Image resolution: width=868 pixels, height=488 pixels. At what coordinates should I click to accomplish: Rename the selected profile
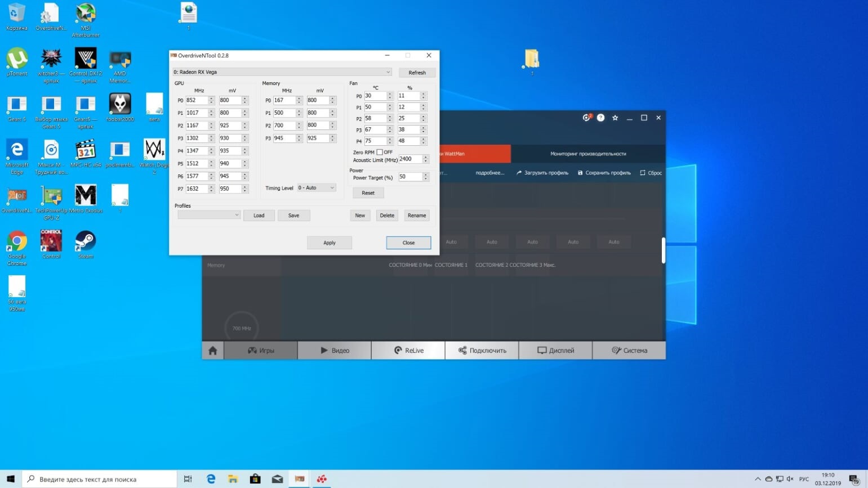[417, 216]
